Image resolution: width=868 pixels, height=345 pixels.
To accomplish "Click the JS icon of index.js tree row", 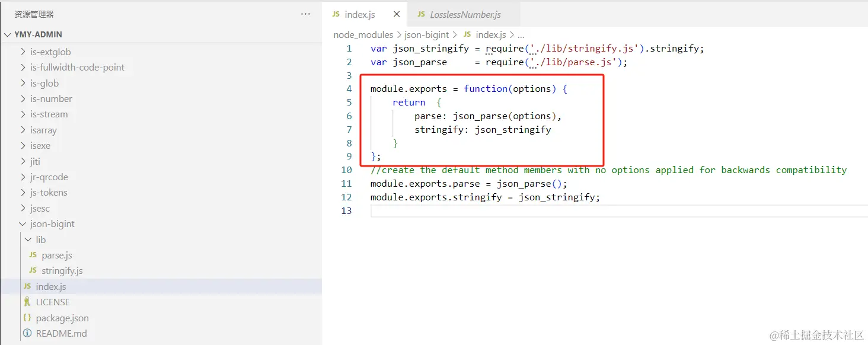I will point(27,287).
